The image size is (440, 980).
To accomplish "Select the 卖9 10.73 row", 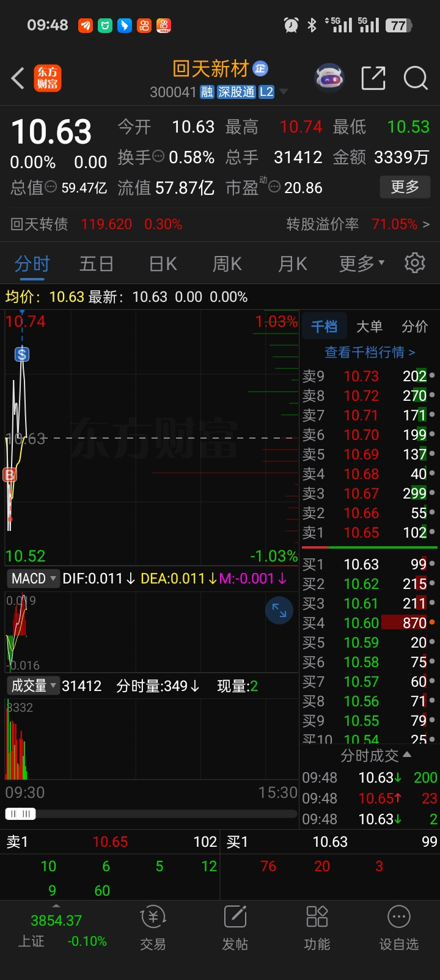I will (x=369, y=376).
